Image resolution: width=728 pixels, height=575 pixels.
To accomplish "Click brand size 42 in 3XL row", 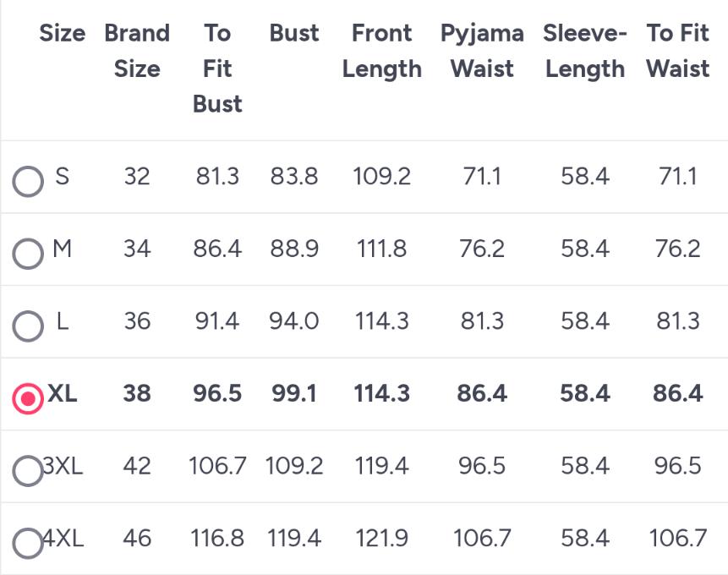I will (137, 466).
